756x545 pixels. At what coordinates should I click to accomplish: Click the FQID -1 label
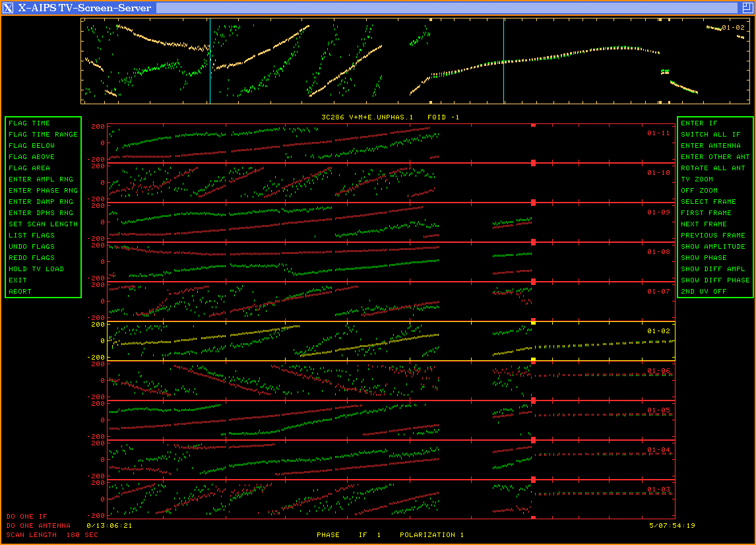pyautogui.click(x=443, y=117)
